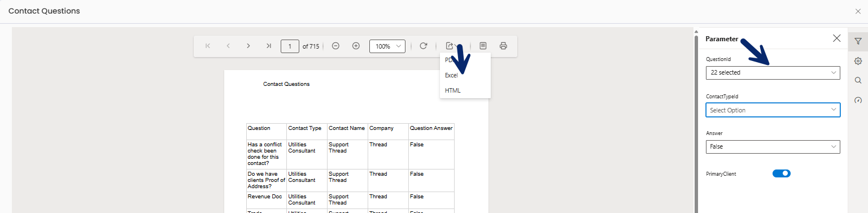Print the report
Viewport: 868px width, 213px height.
503,46
